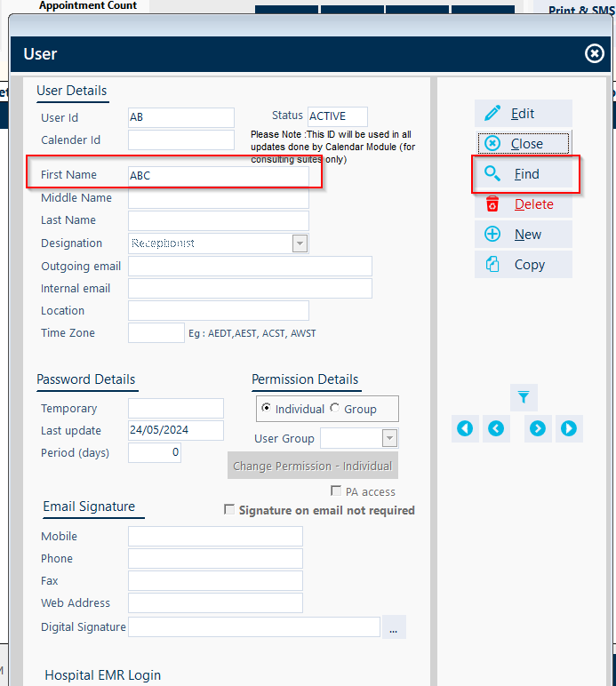
Task: Jump to the first record arrow
Action: (x=465, y=429)
